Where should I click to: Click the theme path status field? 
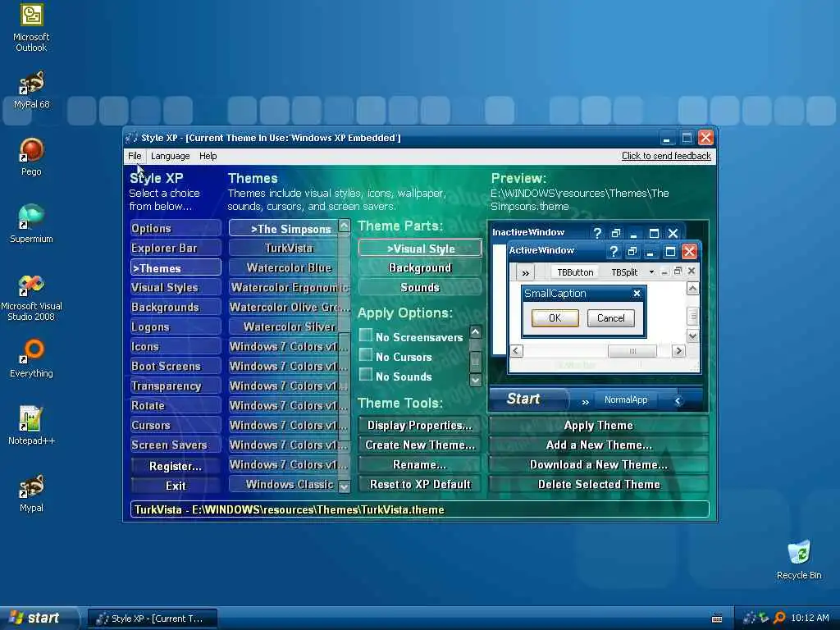[x=419, y=509]
